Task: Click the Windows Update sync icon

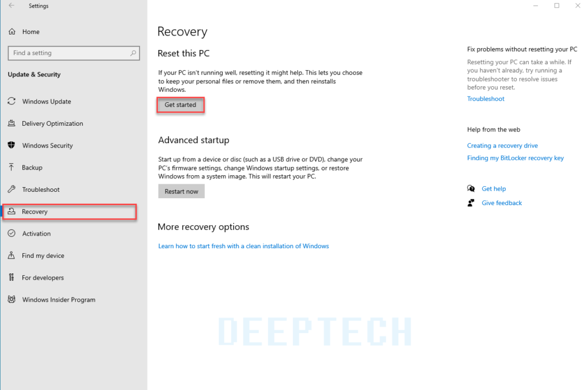Action: [x=11, y=101]
